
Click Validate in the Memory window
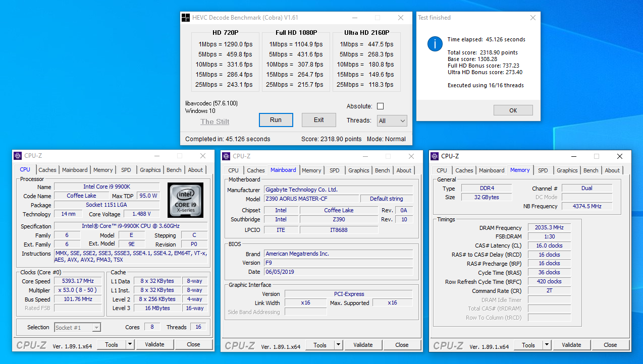[571, 345]
